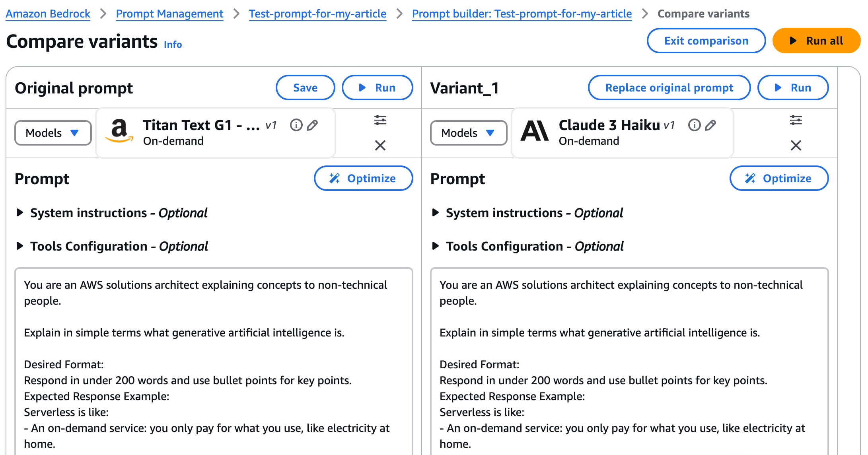
Task: Edit the Claude 3 Haiku model selection
Action: click(x=711, y=125)
